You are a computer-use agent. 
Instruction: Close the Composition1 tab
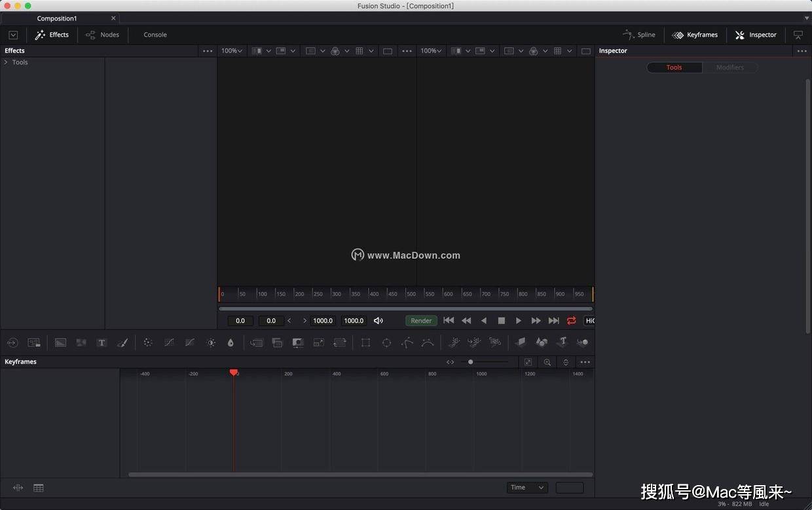[x=113, y=18]
